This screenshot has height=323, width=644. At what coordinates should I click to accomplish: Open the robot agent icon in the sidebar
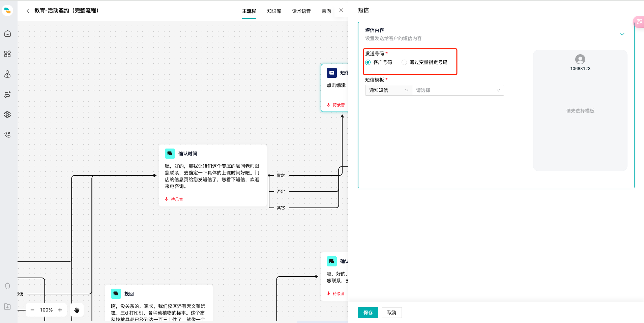point(7,74)
